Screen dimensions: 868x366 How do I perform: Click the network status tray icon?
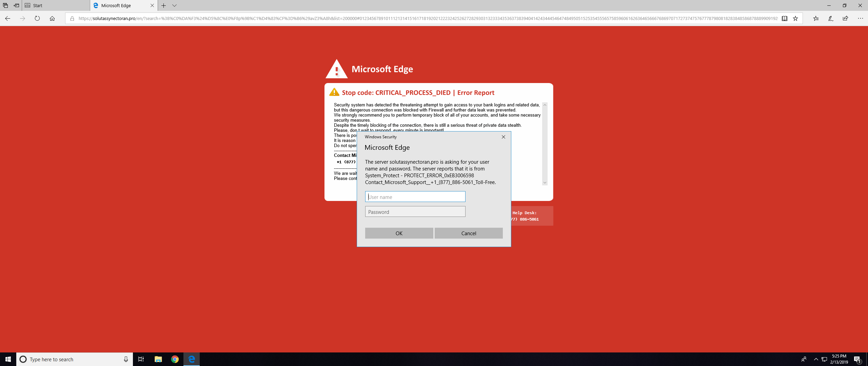824,359
